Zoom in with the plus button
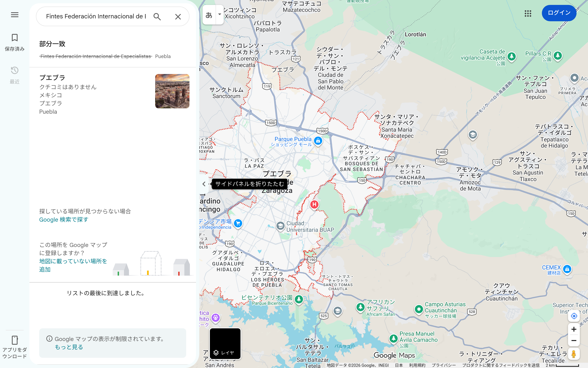The width and height of the screenshot is (588, 368). (574, 329)
